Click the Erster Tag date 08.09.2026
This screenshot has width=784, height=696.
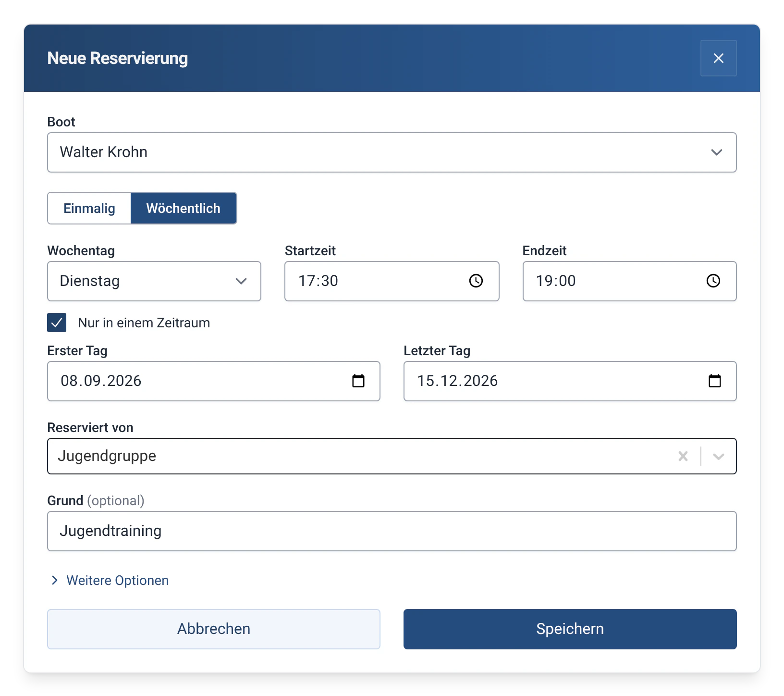(x=101, y=381)
